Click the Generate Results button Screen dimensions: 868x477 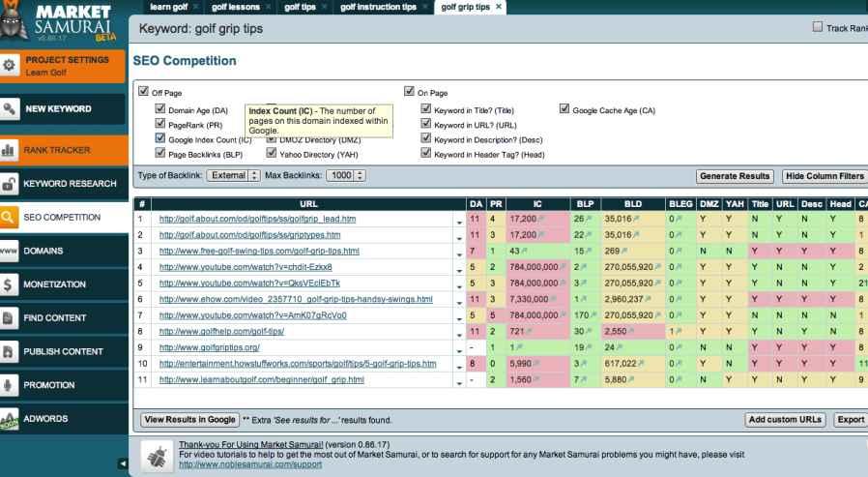pyautogui.click(x=735, y=176)
